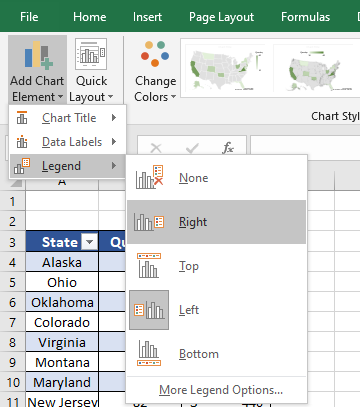
Task: Click the Legend submenu arrow
Action: pyautogui.click(x=114, y=166)
